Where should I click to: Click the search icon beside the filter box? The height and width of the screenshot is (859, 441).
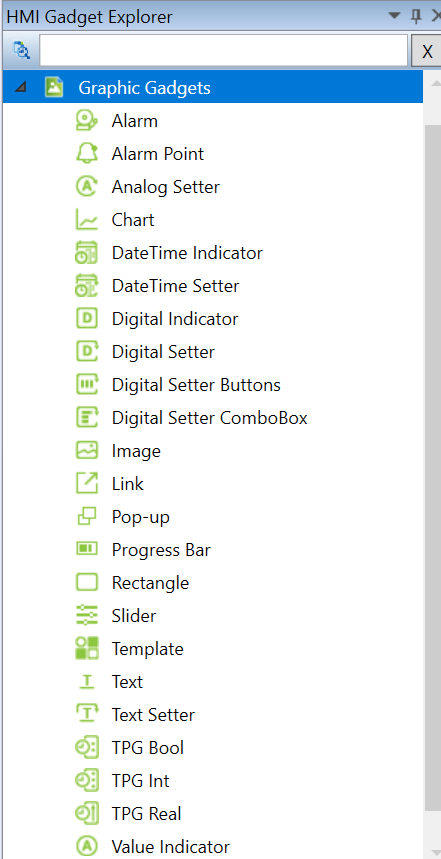point(21,50)
